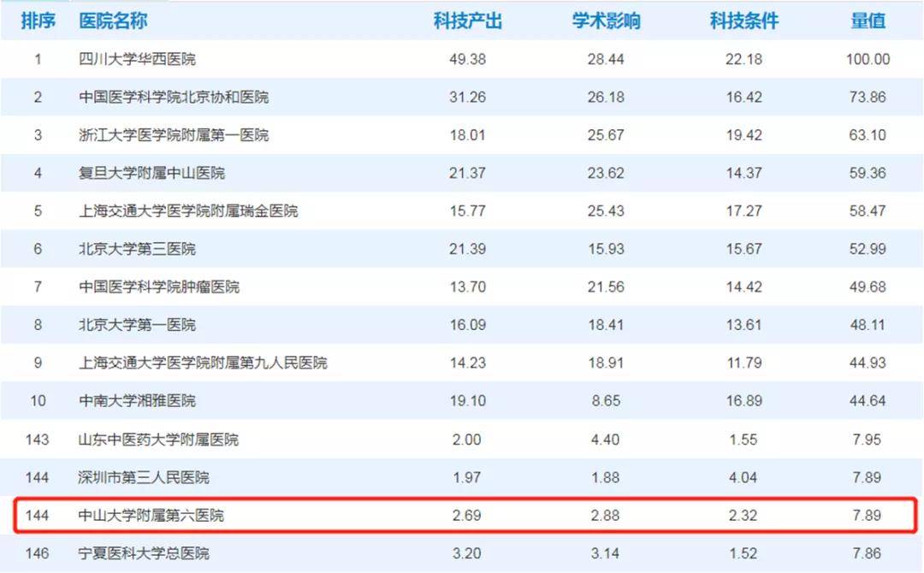Select 四川大学华西医院 hospital name
The image size is (924, 573).
click(x=137, y=59)
